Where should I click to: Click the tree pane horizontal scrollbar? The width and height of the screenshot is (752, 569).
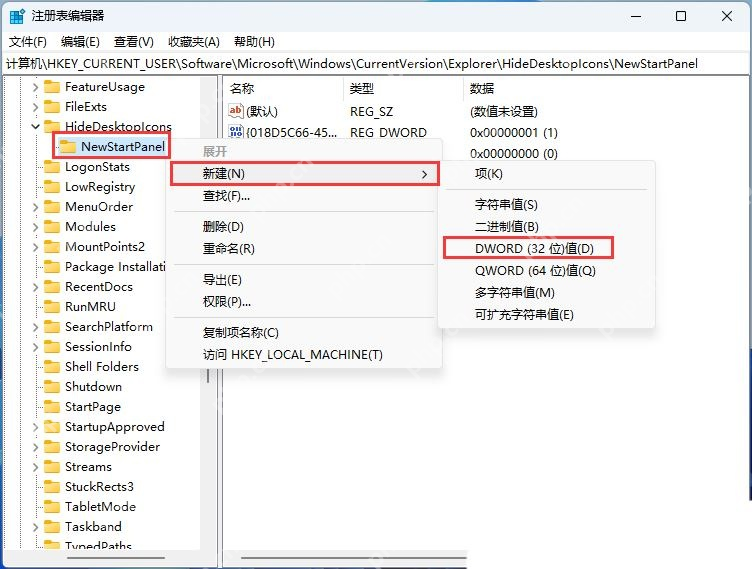(x=116, y=558)
